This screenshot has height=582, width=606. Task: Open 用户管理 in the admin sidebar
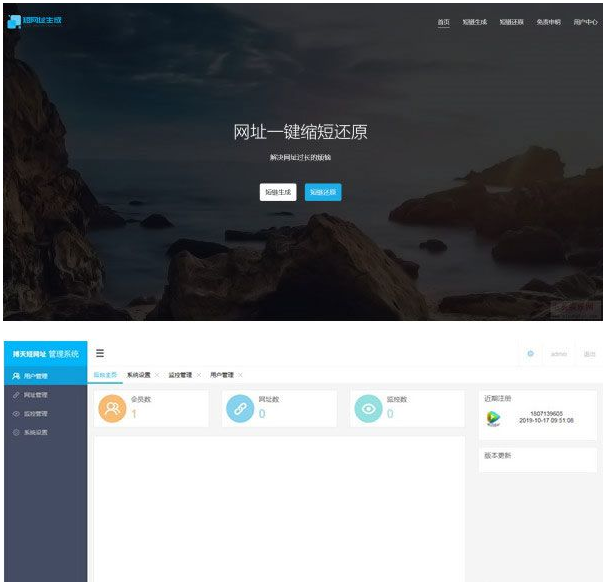coord(46,376)
